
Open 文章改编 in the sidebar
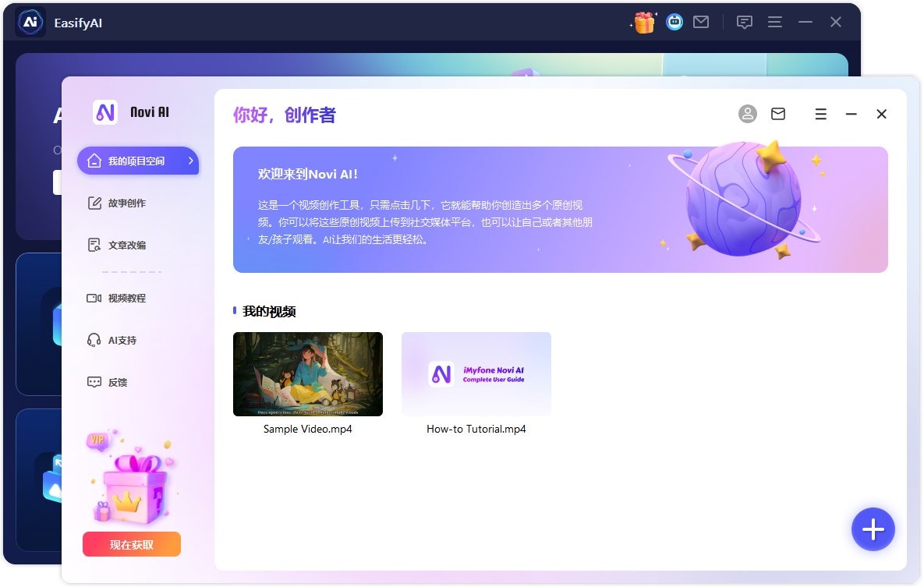coord(117,246)
